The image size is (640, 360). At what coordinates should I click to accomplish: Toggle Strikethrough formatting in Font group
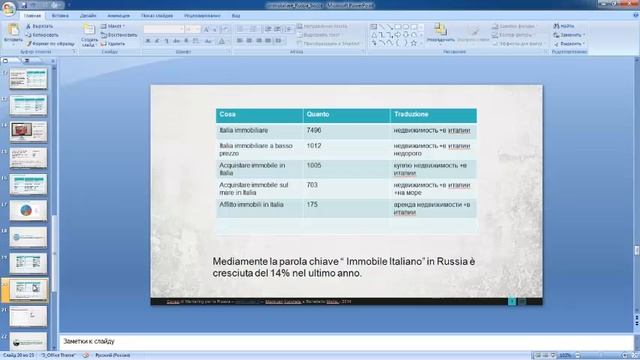(x=176, y=41)
